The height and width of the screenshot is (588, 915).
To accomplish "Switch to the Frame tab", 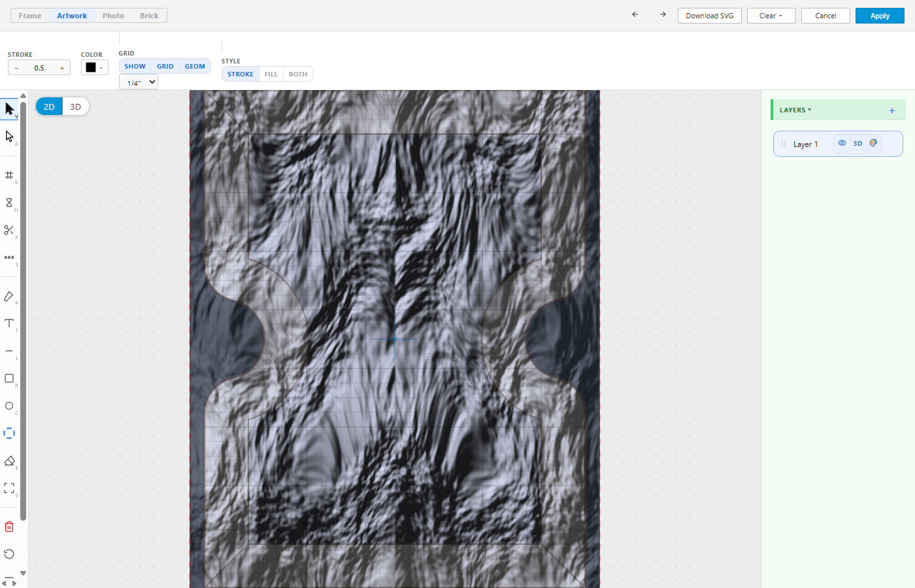I will pyautogui.click(x=30, y=16).
